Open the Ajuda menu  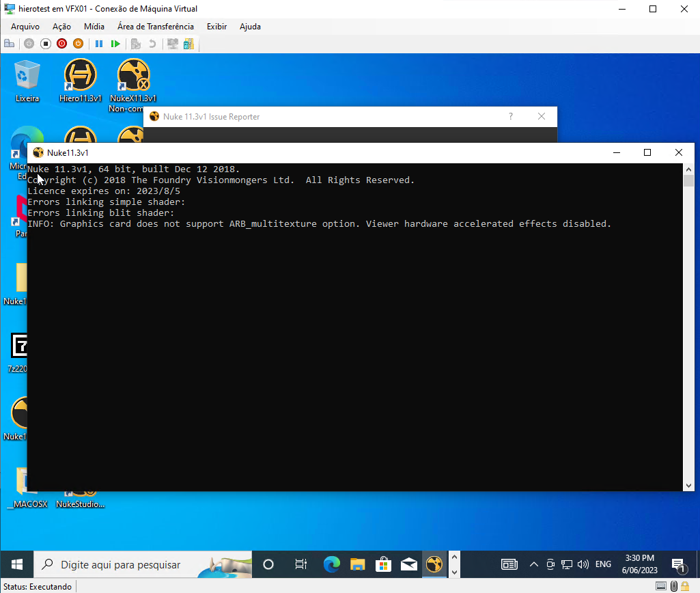(x=250, y=27)
